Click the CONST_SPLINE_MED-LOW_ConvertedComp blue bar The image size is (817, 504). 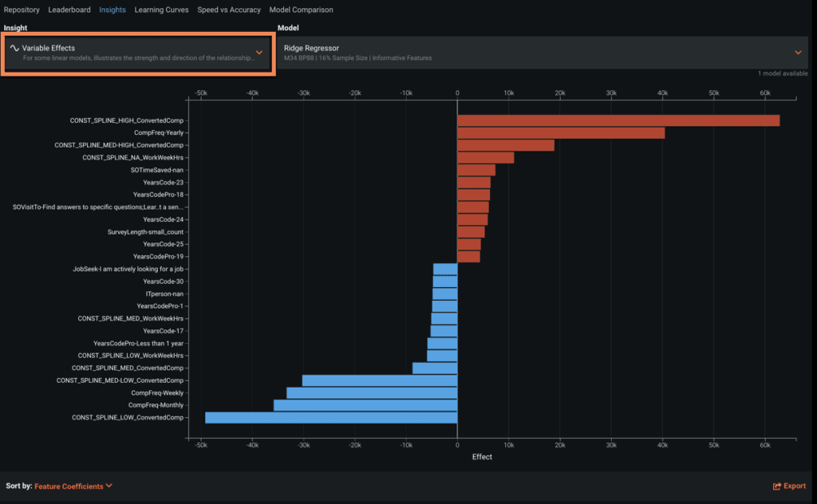(x=380, y=380)
